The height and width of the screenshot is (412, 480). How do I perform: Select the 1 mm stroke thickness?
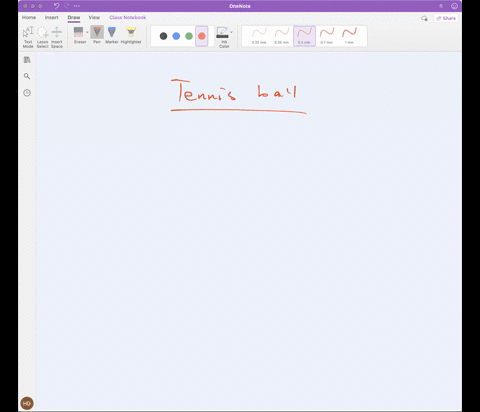coord(349,36)
